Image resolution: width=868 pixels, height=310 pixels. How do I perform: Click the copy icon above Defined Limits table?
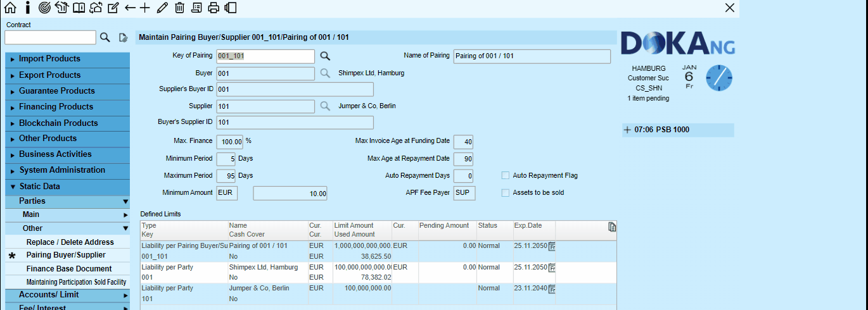coord(612,227)
